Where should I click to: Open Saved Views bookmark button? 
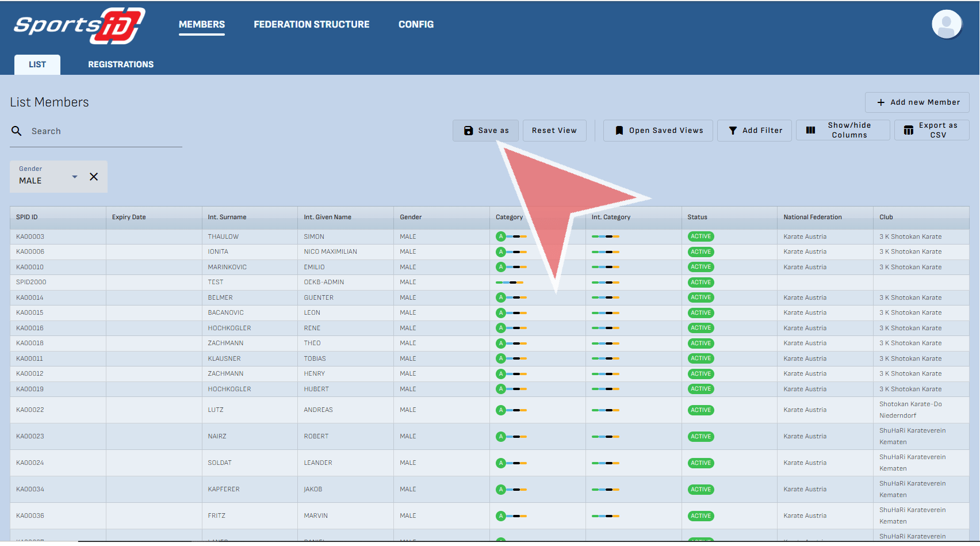[658, 131]
